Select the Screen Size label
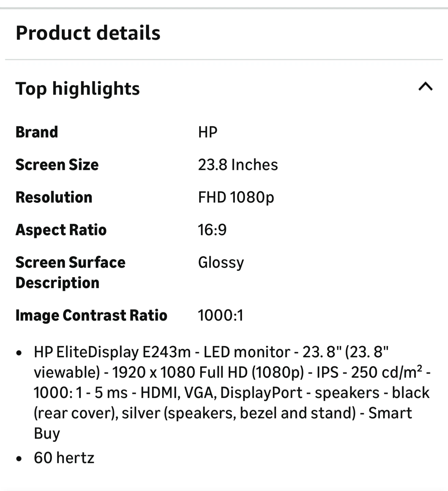The height and width of the screenshot is (491, 448). click(57, 165)
